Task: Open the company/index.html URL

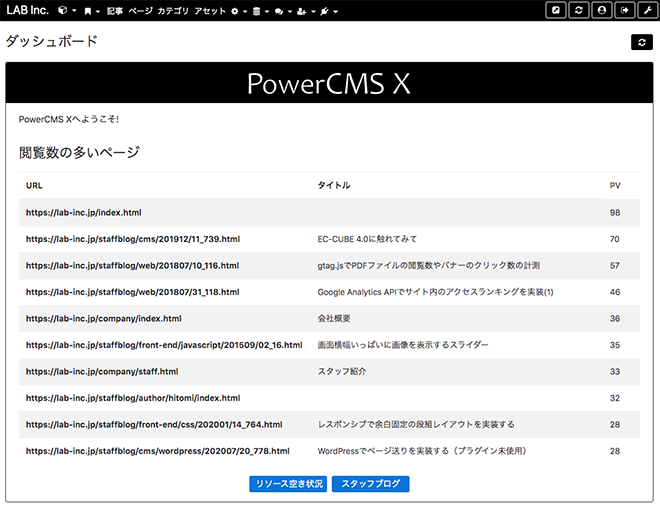Action: [104, 319]
